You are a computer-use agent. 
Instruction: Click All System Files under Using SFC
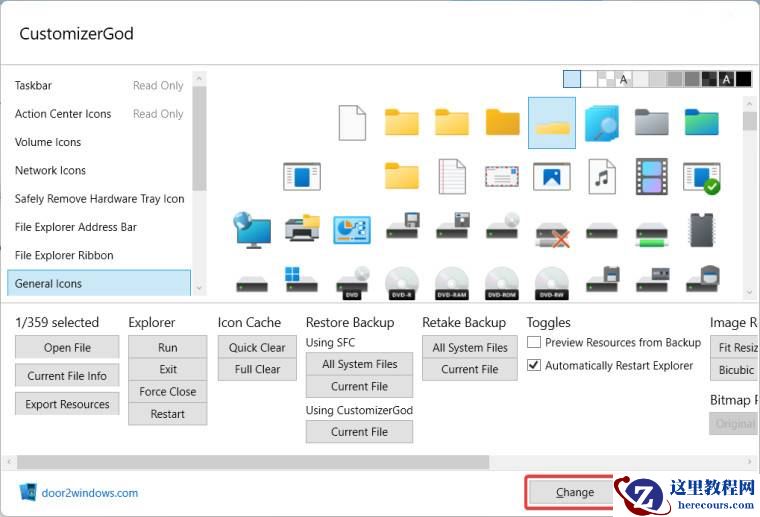[x=359, y=364]
